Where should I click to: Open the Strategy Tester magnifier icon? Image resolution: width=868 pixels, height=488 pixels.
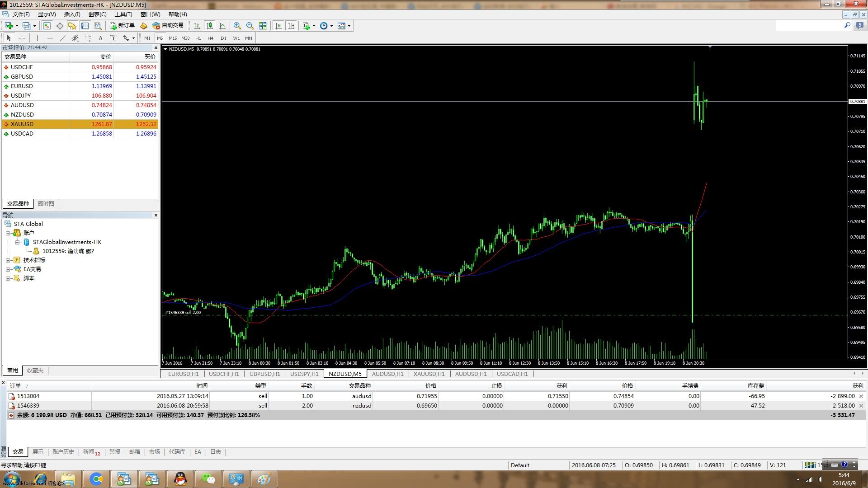click(x=98, y=26)
